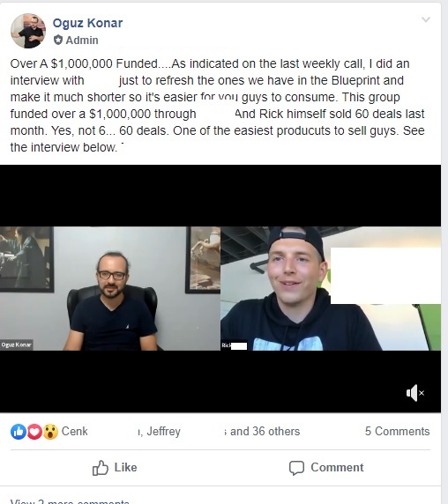Open the Oguz Konar profile name link
448x504 pixels.
click(87, 23)
